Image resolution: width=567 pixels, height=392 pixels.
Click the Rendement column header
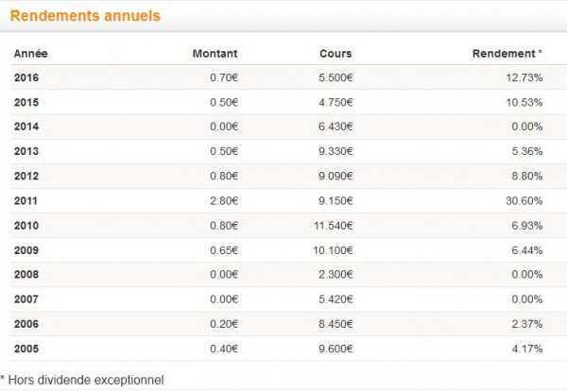tap(507, 54)
